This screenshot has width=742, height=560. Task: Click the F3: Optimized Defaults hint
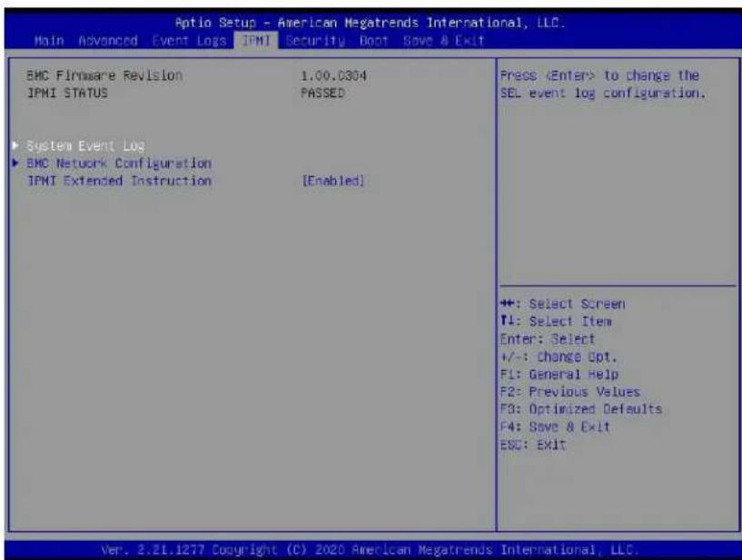pyautogui.click(x=581, y=408)
